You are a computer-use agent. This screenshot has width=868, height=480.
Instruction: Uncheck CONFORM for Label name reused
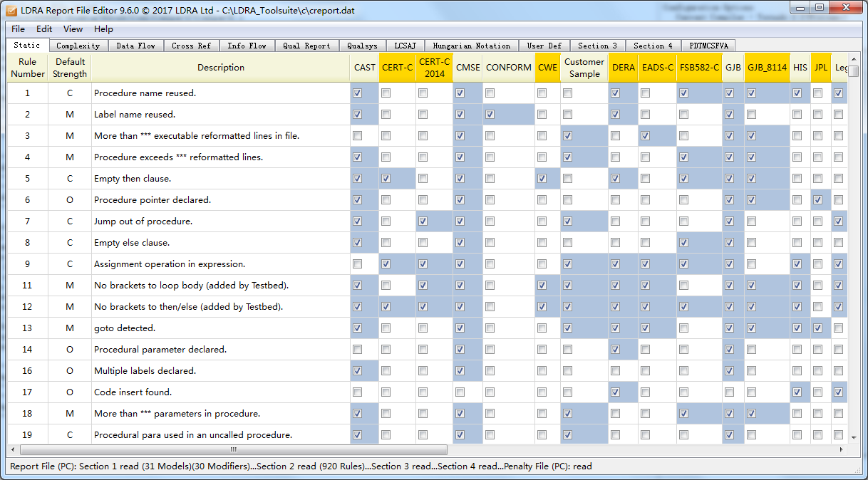point(490,115)
